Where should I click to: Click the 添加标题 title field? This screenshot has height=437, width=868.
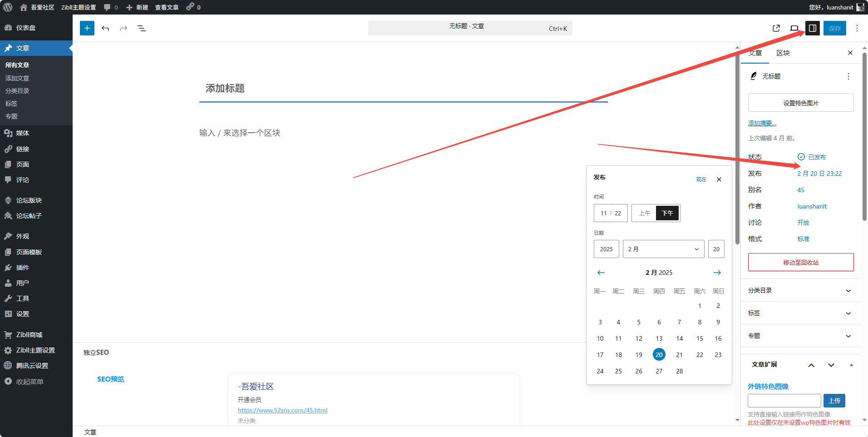coord(404,88)
